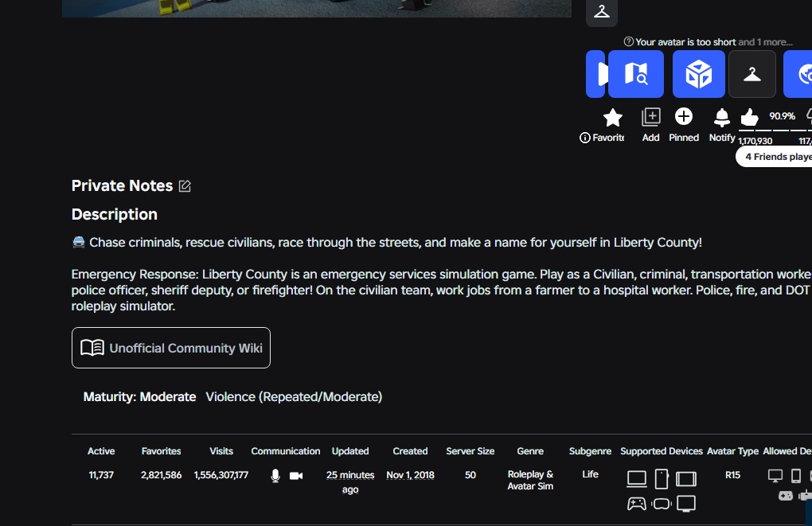The width and height of the screenshot is (812, 526).
Task: Click the star Favorite icon
Action: point(613,118)
